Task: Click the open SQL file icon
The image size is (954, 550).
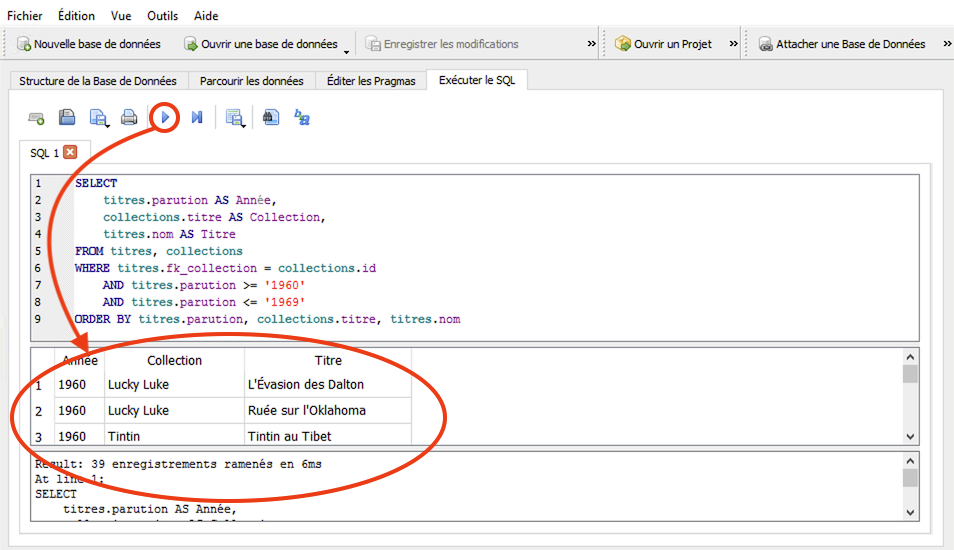Action: [67, 118]
